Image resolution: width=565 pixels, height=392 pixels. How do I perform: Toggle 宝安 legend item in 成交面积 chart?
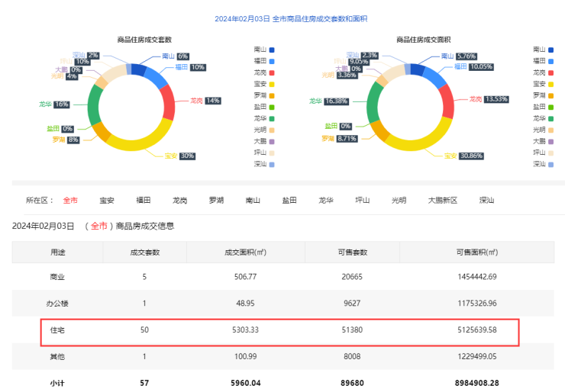click(x=544, y=84)
